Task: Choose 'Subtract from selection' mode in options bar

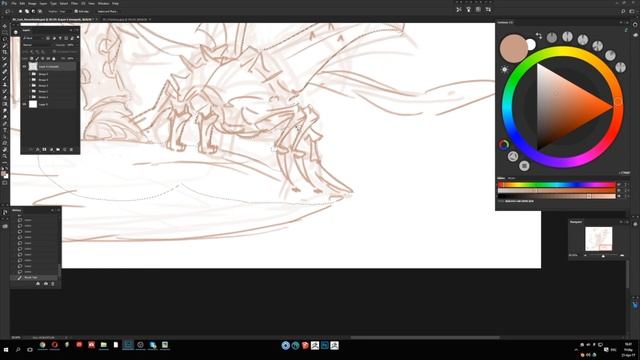Action: tap(33, 11)
